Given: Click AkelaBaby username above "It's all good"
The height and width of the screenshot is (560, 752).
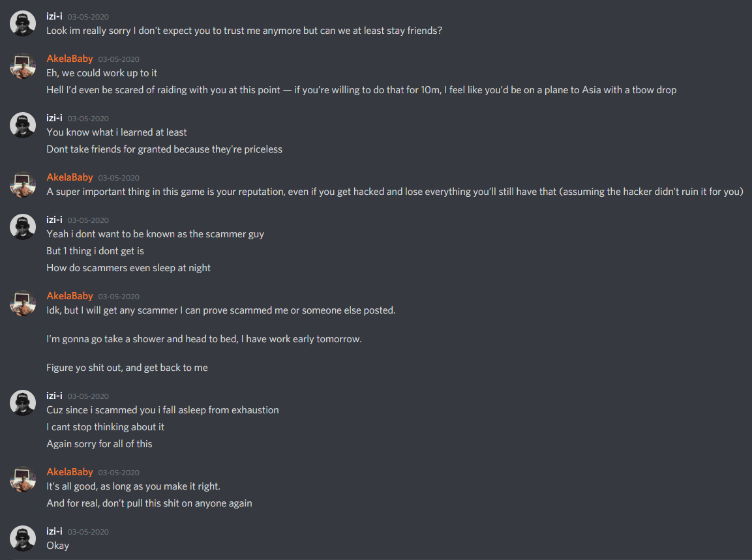Looking at the screenshot, I should point(70,472).
